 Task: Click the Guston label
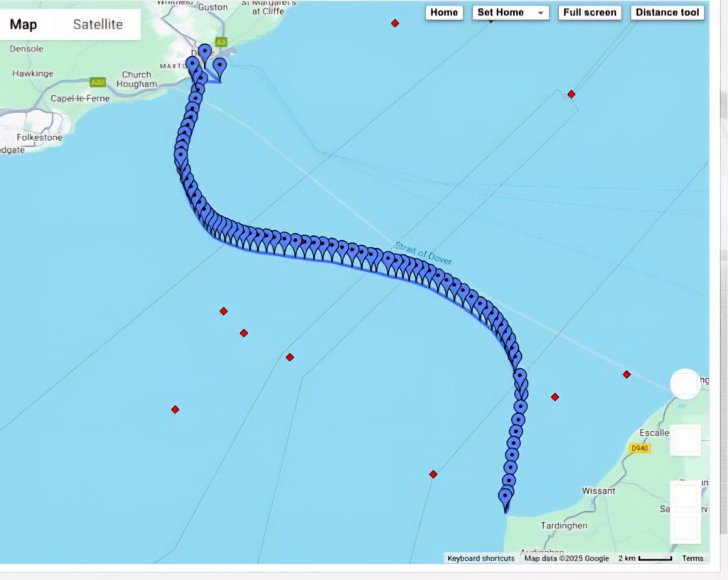[x=213, y=7]
